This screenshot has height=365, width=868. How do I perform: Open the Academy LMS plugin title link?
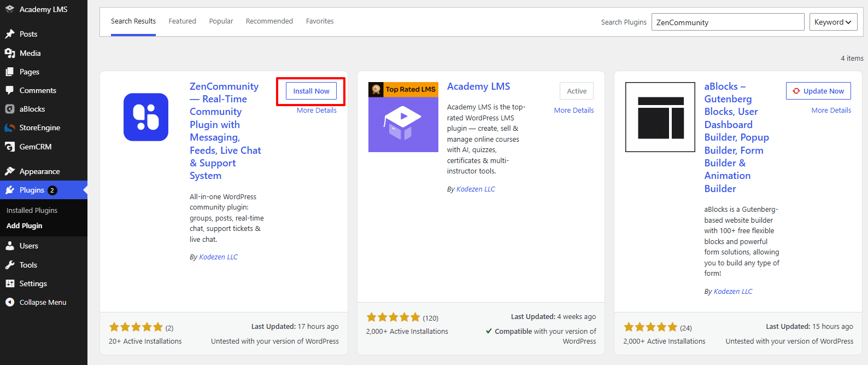478,86
